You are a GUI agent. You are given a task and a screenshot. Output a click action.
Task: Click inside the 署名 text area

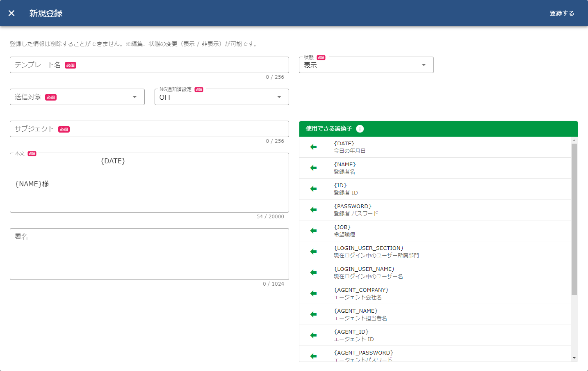(x=149, y=254)
